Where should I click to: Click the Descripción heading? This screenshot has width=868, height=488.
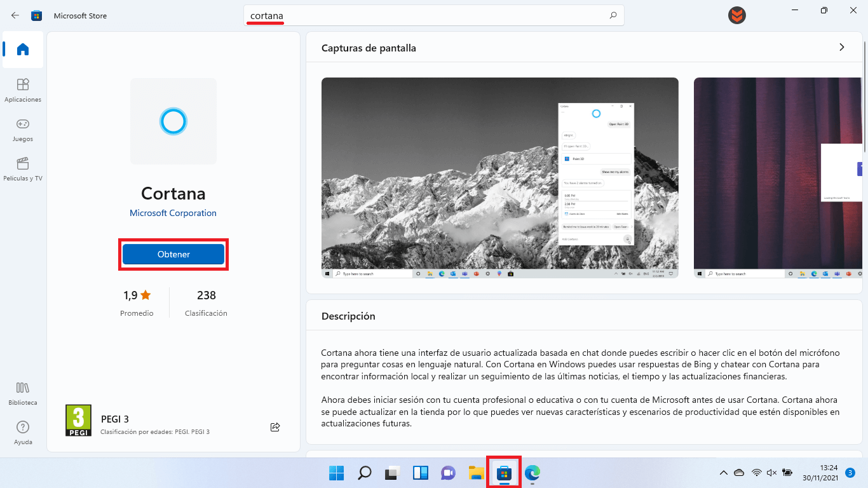click(348, 316)
